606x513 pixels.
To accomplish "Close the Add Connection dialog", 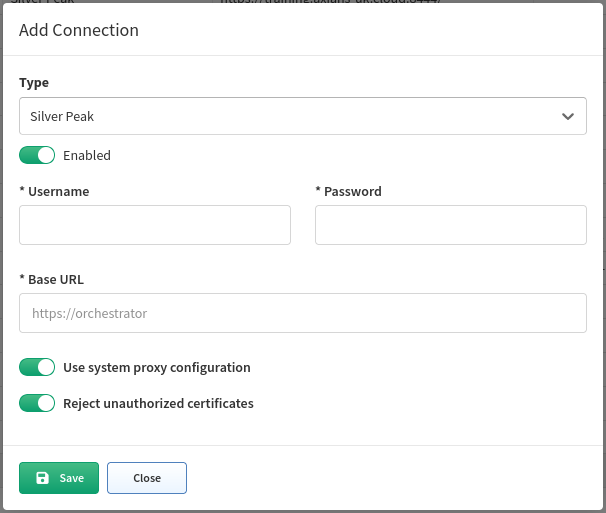I will [x=147, y=478].
